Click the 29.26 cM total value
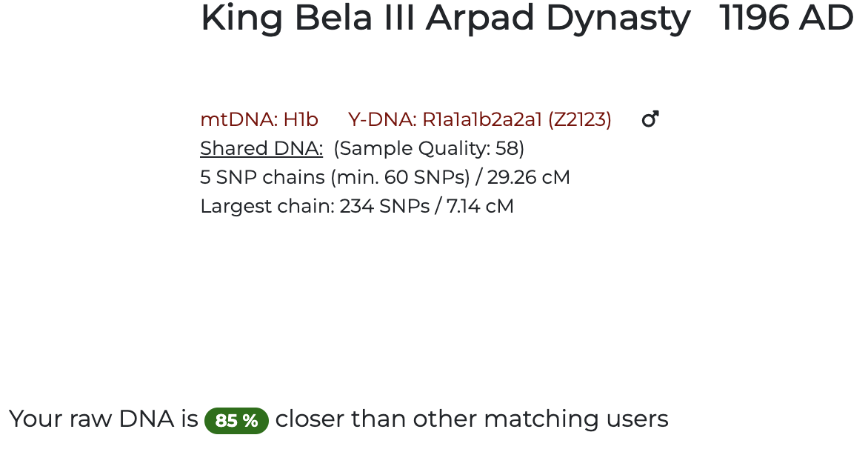This screenshot has height=452, width=868. pos(528,177)
